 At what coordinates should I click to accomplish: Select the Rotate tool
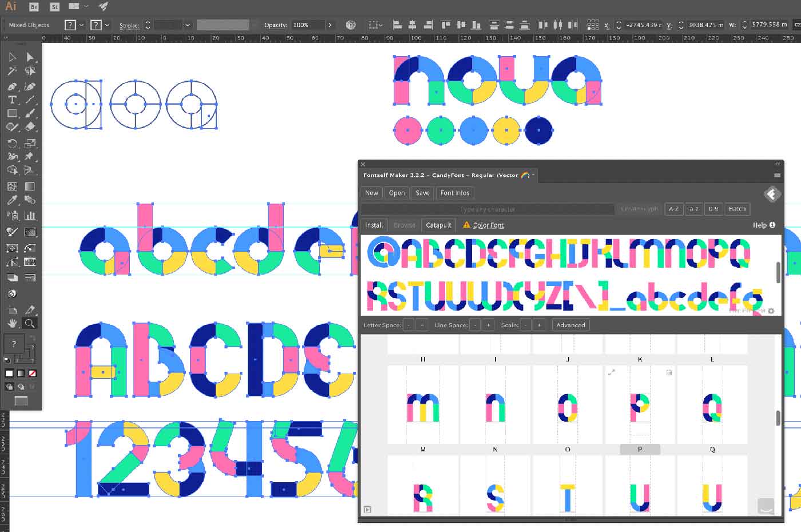[x=12, y=143]
